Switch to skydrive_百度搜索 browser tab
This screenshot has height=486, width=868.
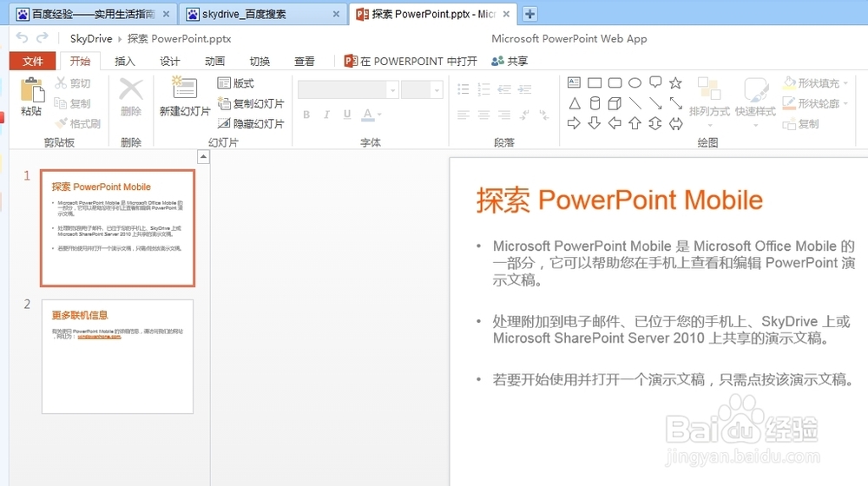point(262,14)
